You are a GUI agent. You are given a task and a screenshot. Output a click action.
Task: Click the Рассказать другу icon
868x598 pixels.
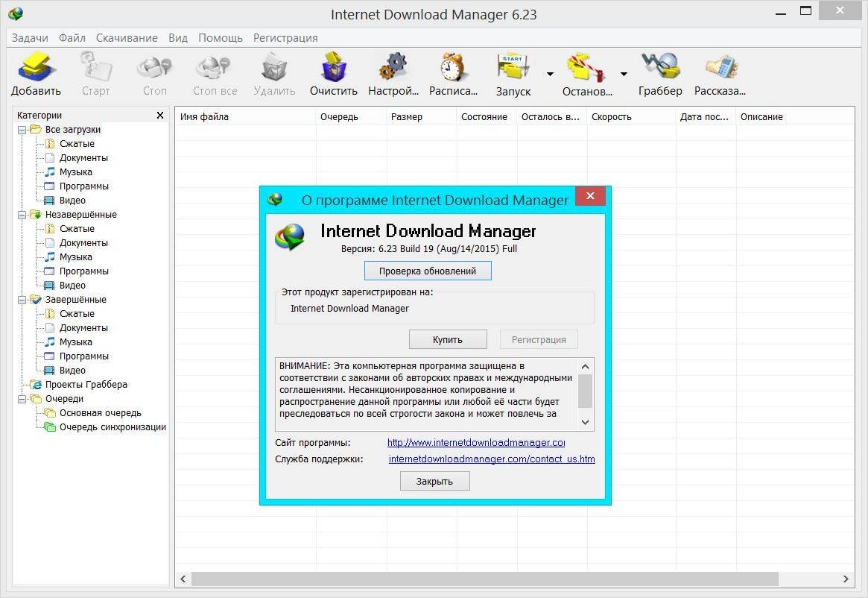[720, 66]
